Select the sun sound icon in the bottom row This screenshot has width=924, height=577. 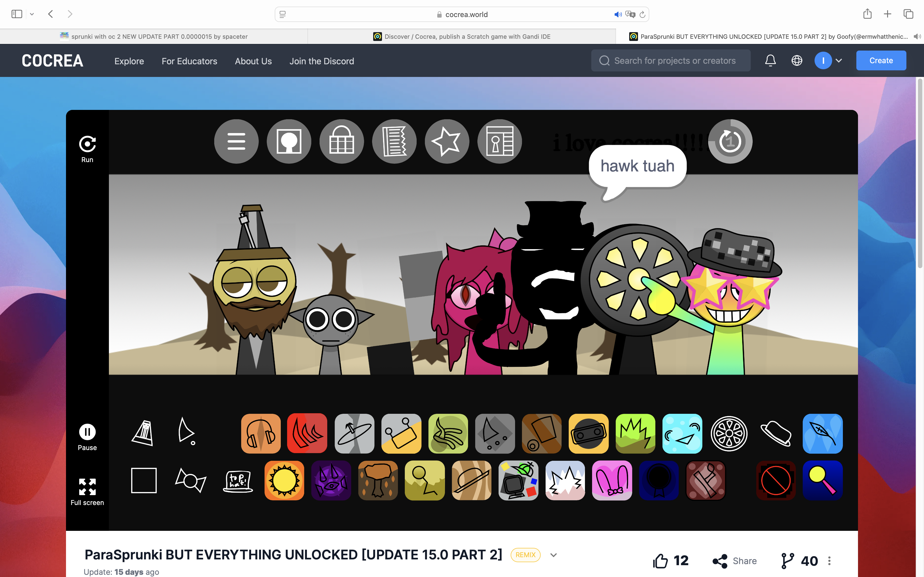[284, 481]
